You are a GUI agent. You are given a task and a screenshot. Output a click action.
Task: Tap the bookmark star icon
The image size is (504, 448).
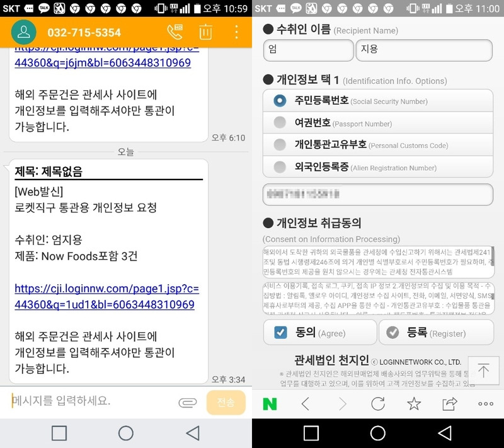tap(414, 404)
